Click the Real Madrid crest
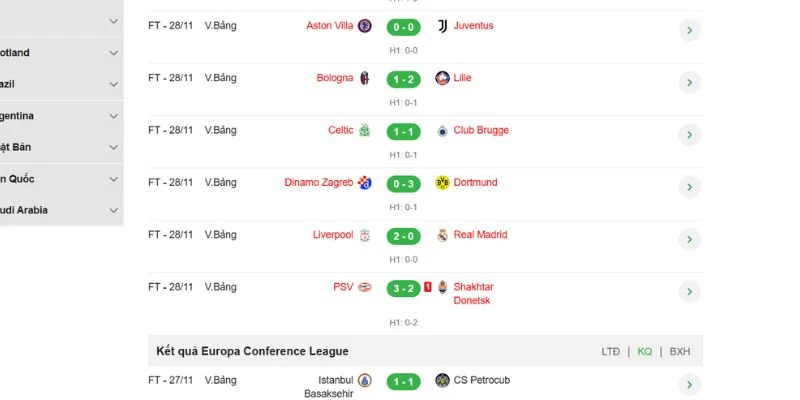The image size is (800, 400). tap(442, 235)
